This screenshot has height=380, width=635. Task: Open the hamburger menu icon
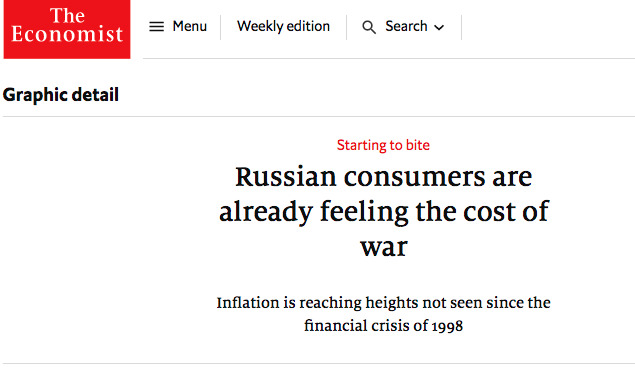pyautogui.click(x=156, y=27)
